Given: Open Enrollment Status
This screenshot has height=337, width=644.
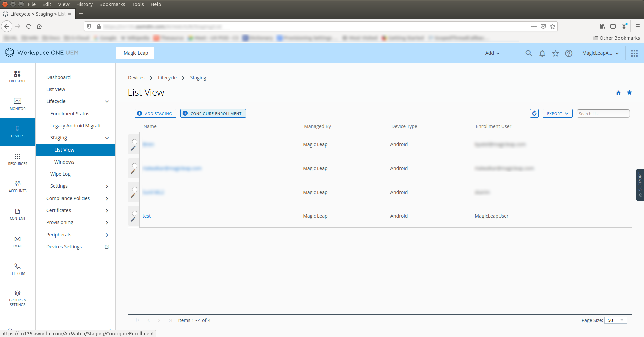Looking at the screenshot, I should pyautogui.click(x=70, y=114).
